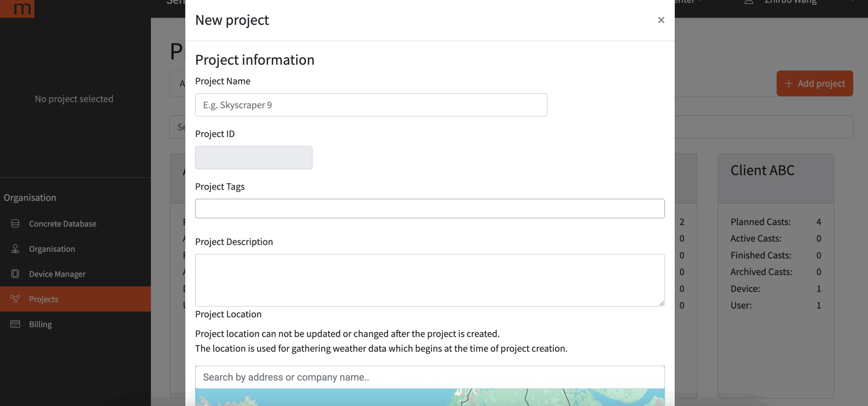Click inside the Project Description textarea

(x=430, y=280)
